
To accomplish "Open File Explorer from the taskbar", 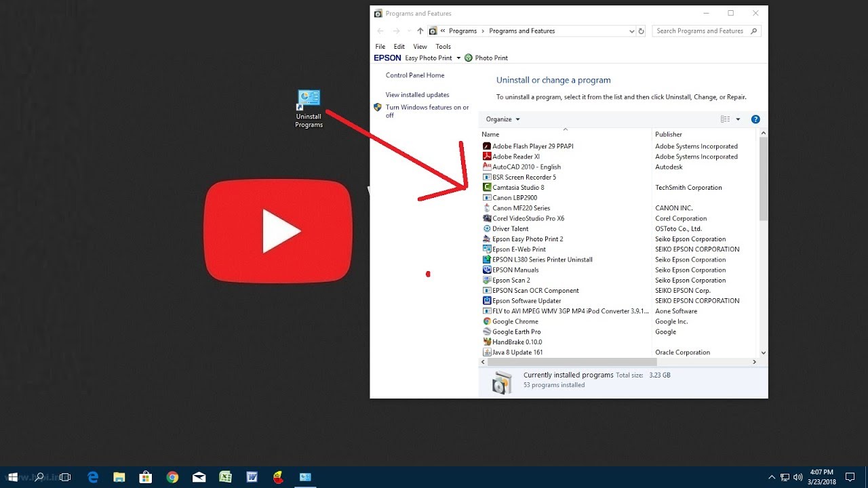I will (119, 477).
